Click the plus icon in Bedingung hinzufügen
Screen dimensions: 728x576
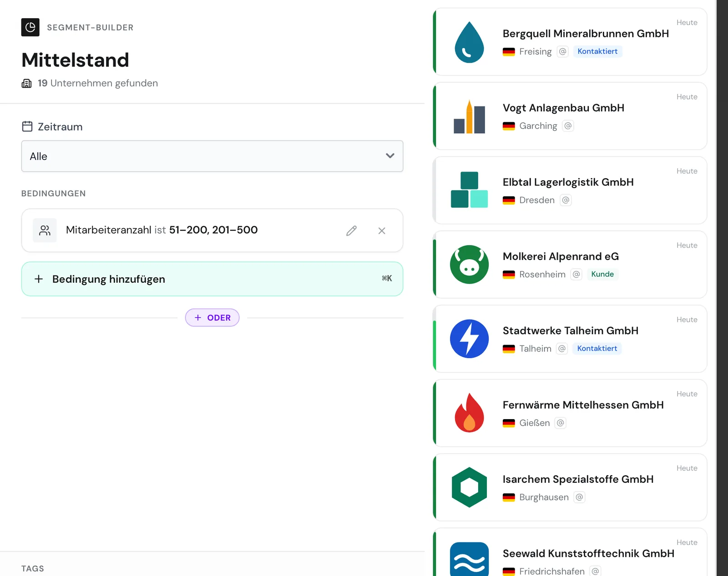(x=39, y=279)
